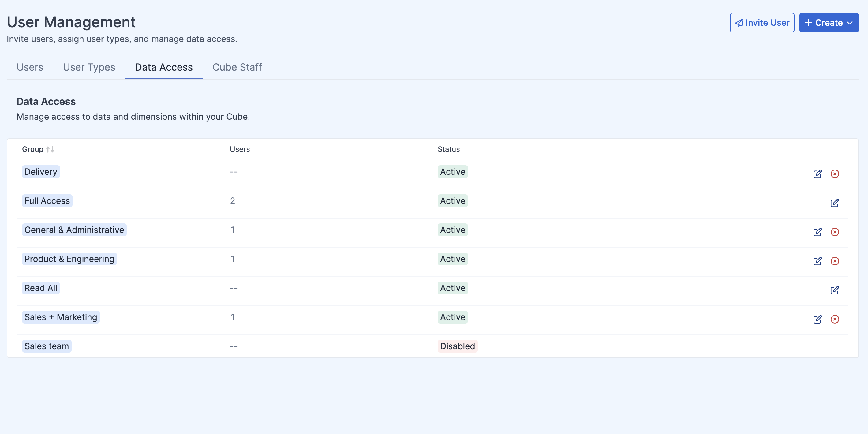Click the Invite User button
The image size is (868, 434).
click(x=762, y=23)
